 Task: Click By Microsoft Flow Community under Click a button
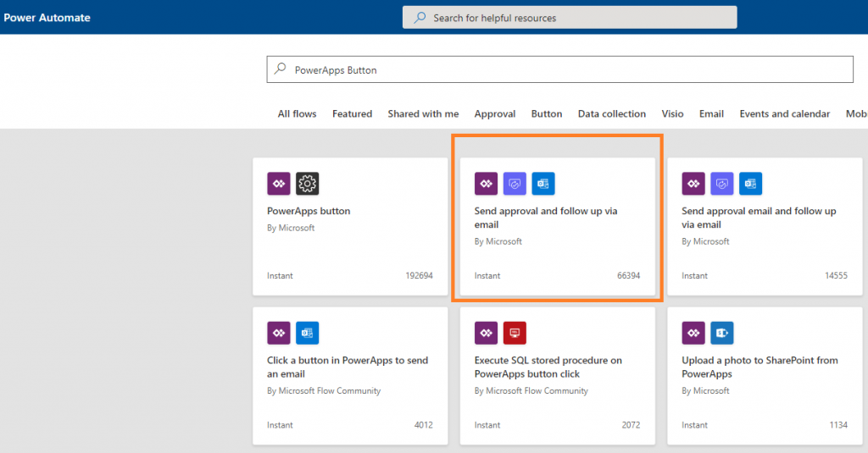pyautogui.click(x=324, y=390)
